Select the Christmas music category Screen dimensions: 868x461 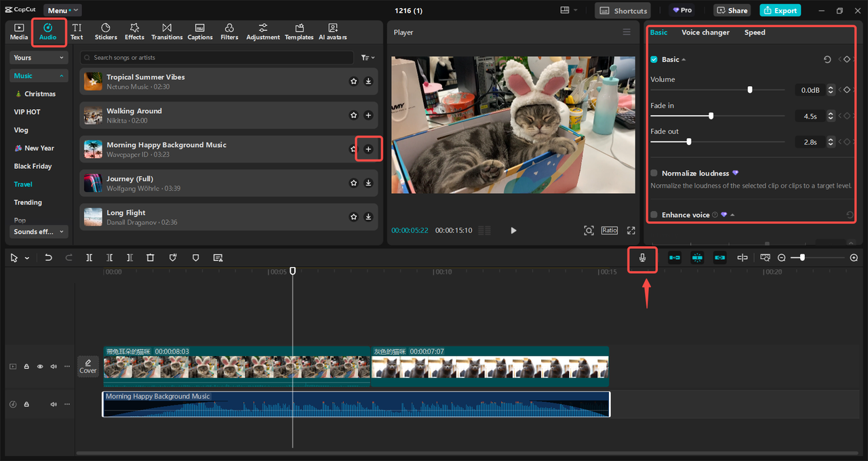(39, 94)
